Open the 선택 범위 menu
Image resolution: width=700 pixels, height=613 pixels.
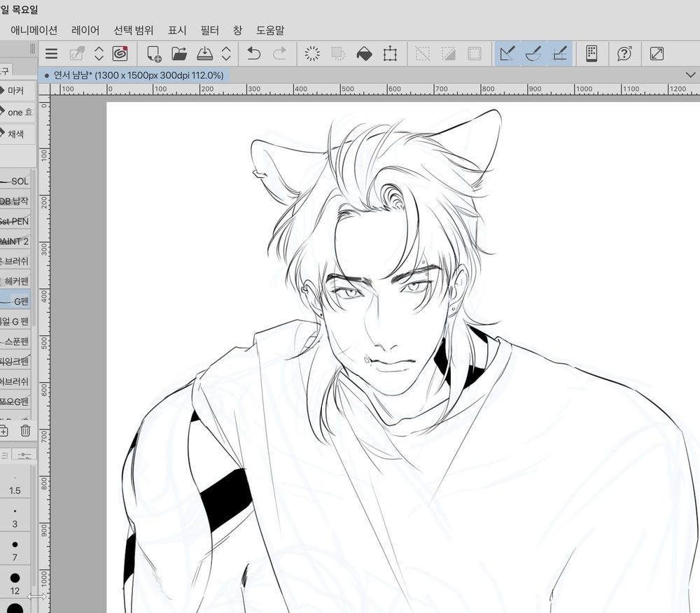(134, 30)
